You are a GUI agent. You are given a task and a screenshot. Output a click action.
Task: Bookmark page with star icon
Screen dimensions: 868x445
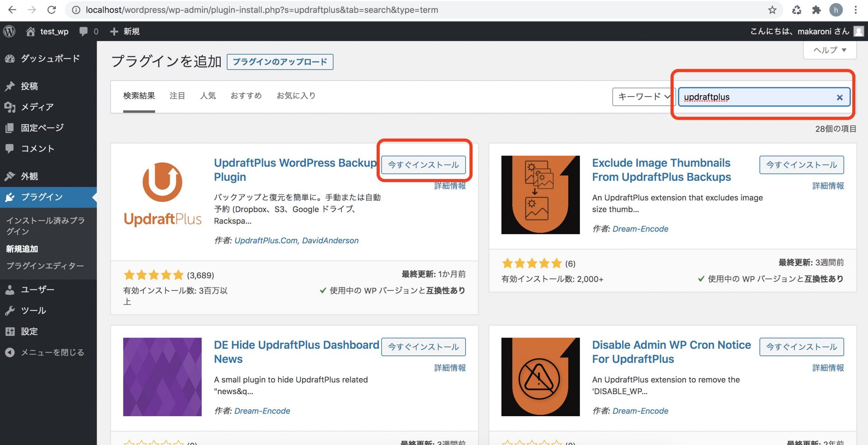coord(772,10)
